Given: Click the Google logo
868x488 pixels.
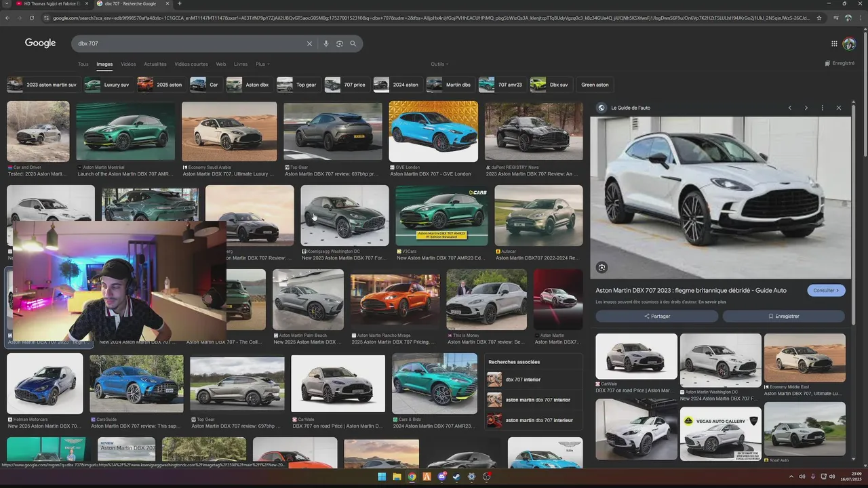Looking at the screenshot, I should pos(41,43).
